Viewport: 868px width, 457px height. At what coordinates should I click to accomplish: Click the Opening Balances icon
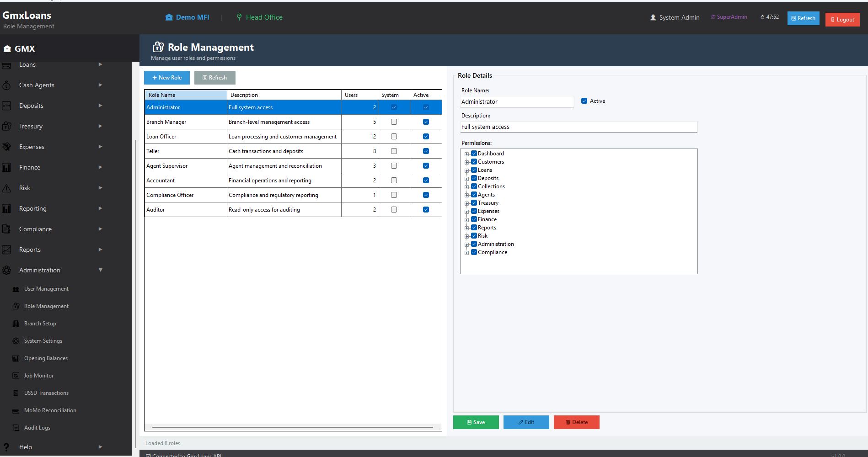[x=16, y=358]
